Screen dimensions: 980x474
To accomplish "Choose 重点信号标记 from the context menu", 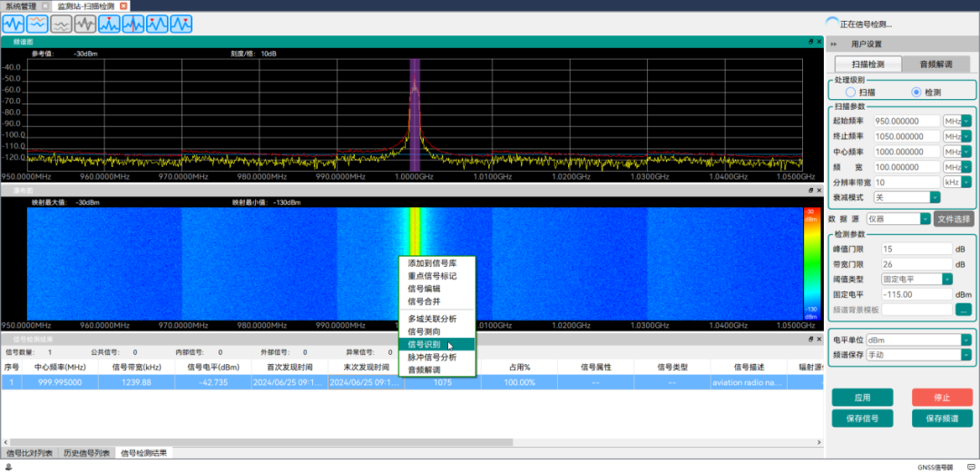I will [x=437, y=276].
